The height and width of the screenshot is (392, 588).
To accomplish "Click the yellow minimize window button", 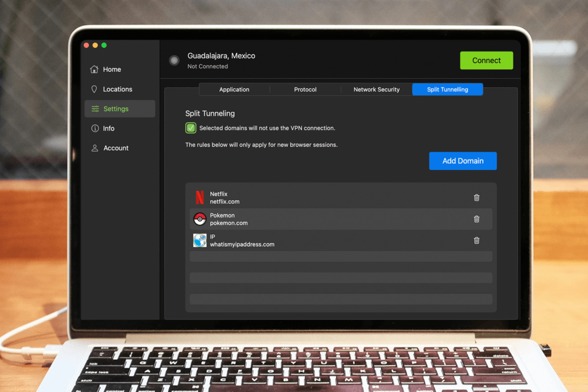I will (x=95, y=45).
